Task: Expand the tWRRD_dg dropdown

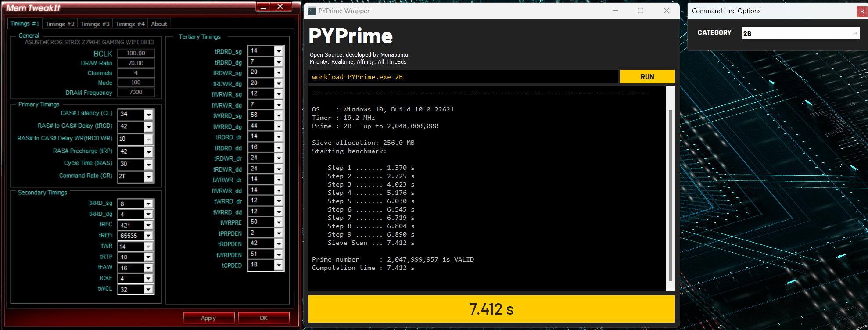Action: coord(279,126)
